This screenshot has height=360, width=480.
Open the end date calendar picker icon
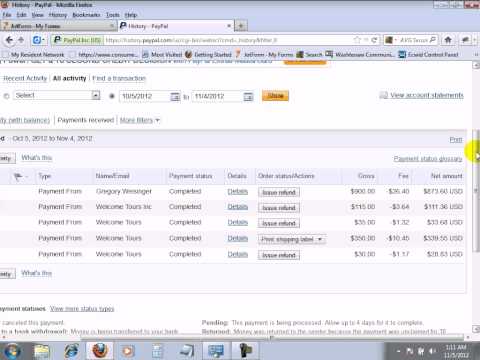[x=248, y=97]
